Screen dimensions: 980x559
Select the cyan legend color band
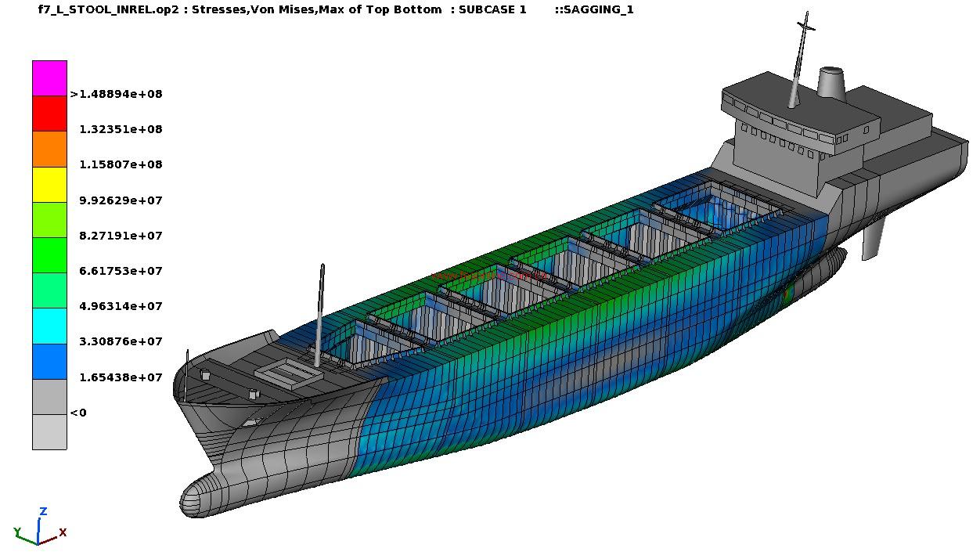click(49, 326)
